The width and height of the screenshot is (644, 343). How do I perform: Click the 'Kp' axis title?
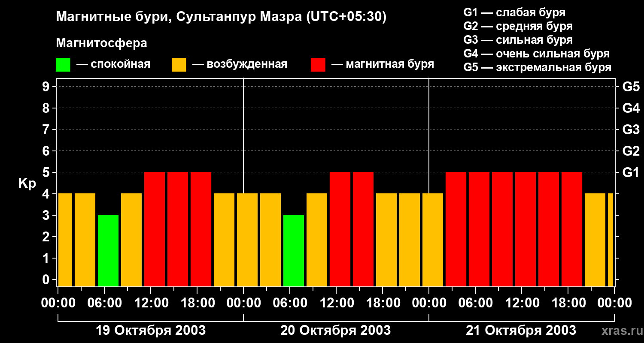pyautogui.click(x=27, y=184)
